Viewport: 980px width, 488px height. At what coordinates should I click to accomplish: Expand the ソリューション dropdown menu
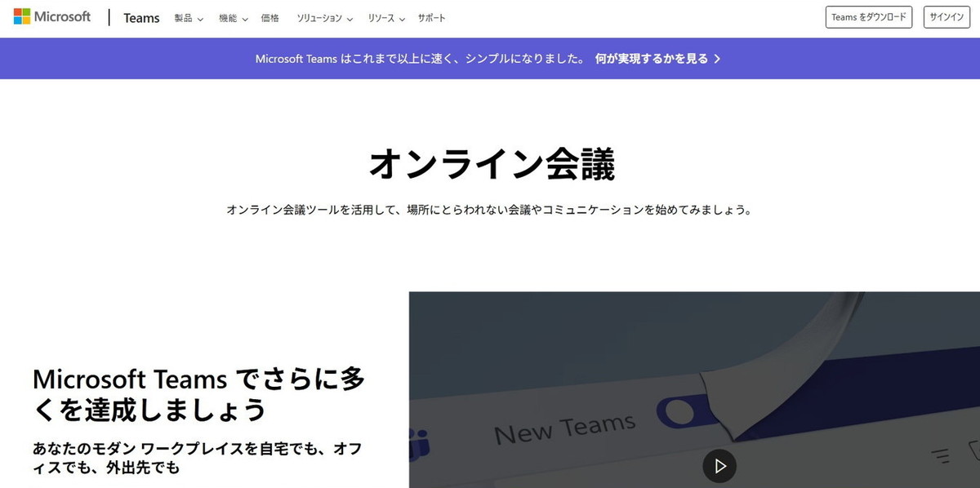pos(325,18)
